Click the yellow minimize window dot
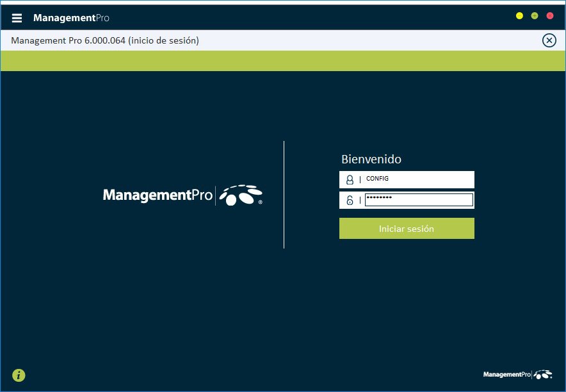The image size is (566, 392). [x=519, y=16]
